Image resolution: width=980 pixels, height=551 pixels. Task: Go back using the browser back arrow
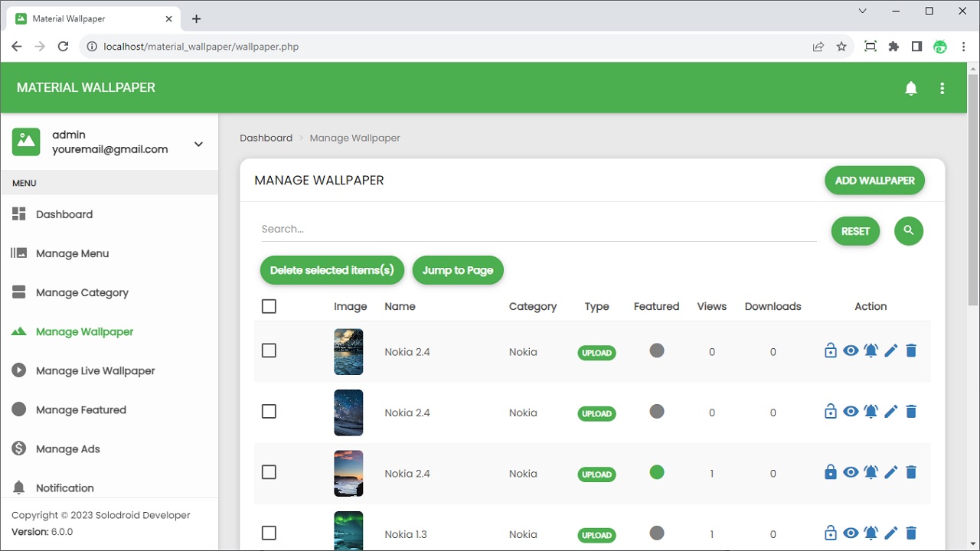pyautogui.click(x=16, y=47)
